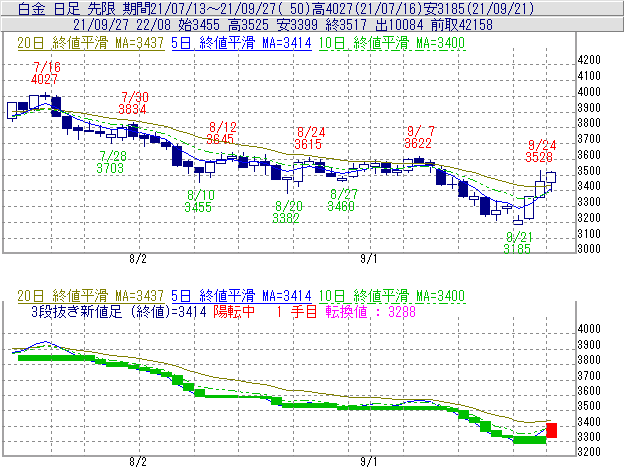Click the 8/10 3455 low annotation
Image resolution: width=624 pixels, height=475 pixels.
199,201
